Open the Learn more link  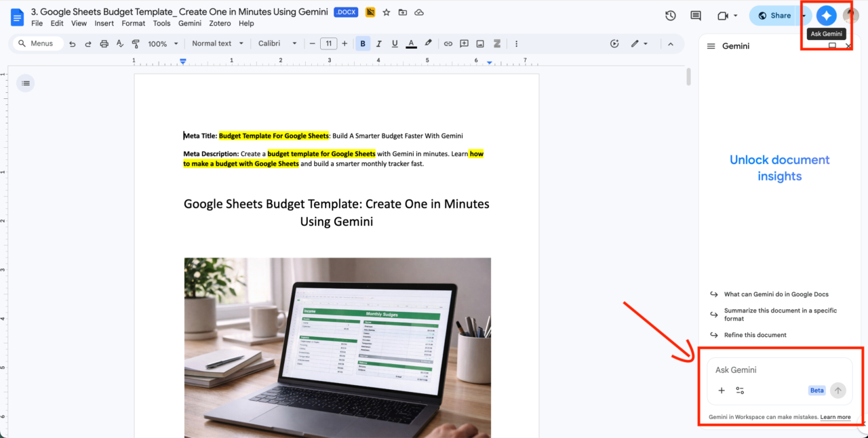835,417
